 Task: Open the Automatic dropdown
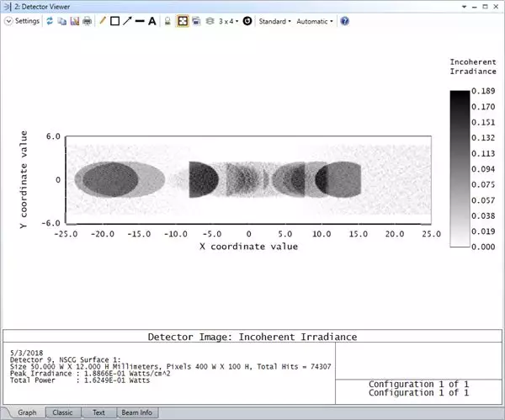click(x=315, y=21)
